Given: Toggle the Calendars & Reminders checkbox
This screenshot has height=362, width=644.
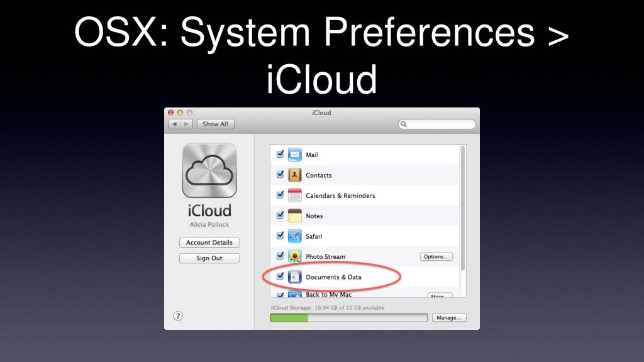Looking at the screenshot, I should point(280,195).
